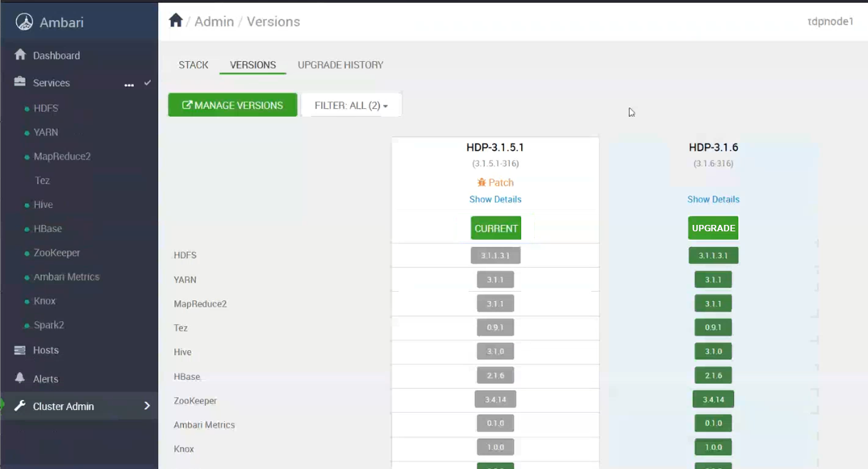This screenshot has width=868, height=469.
Task: Click MapReduce2 3.1.1 badge under HDP-3.1.6
Action: click(x=713, y=304)
